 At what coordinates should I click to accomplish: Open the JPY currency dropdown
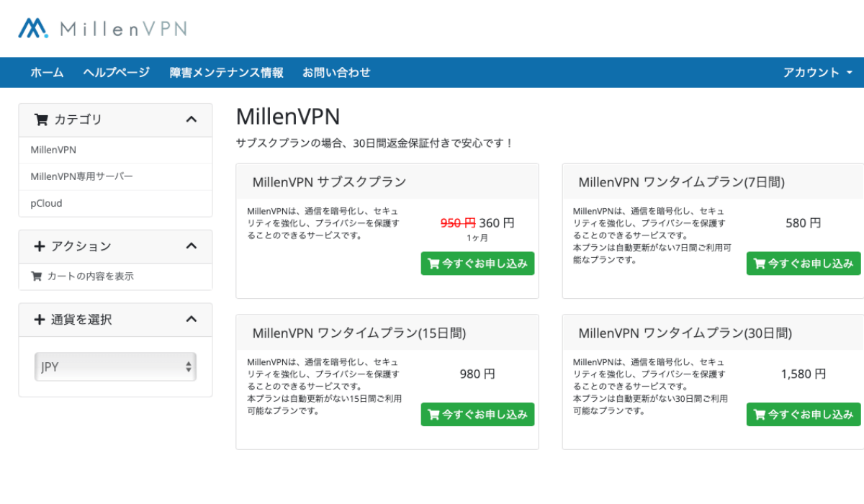pyautogui.click(x=115, y=366)
